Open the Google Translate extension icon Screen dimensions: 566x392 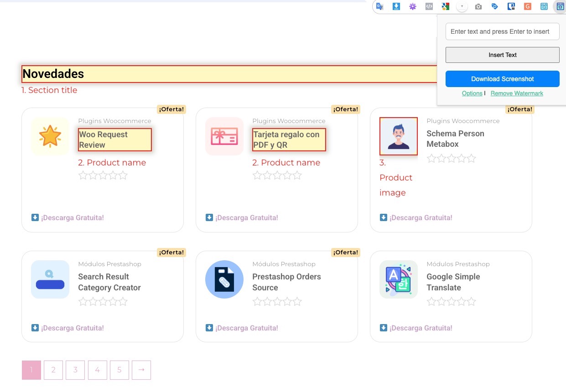[x=379, y=6]
